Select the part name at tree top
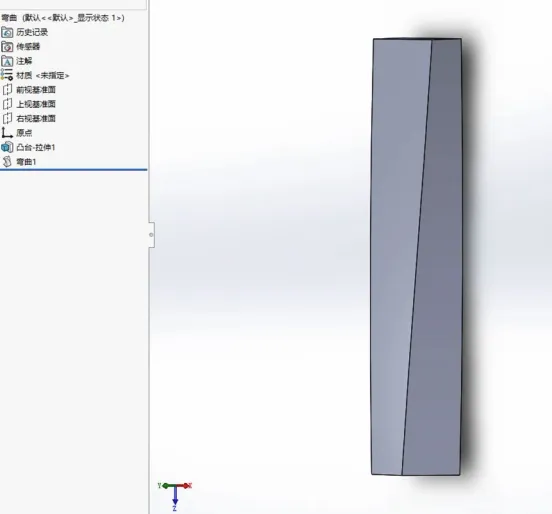 click(63, 18)
